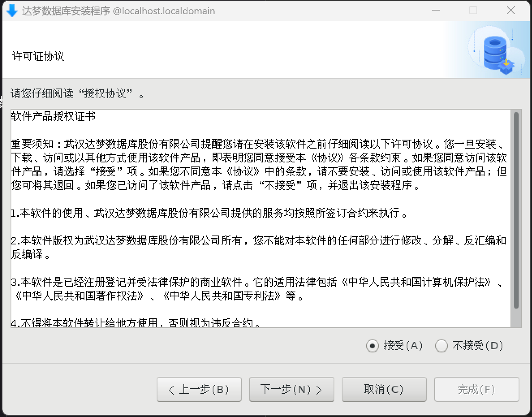
Task: Go back with 上一步(B) button
Action: pyautogui.click(x=199, y=389)
